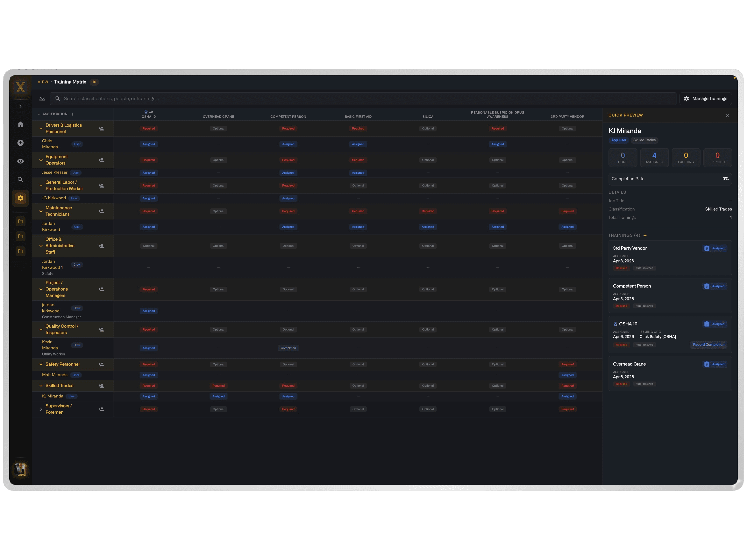Add person to Supervisors / Foremen
This screenshot has height=560, width=747.
[x=101, y=409]
